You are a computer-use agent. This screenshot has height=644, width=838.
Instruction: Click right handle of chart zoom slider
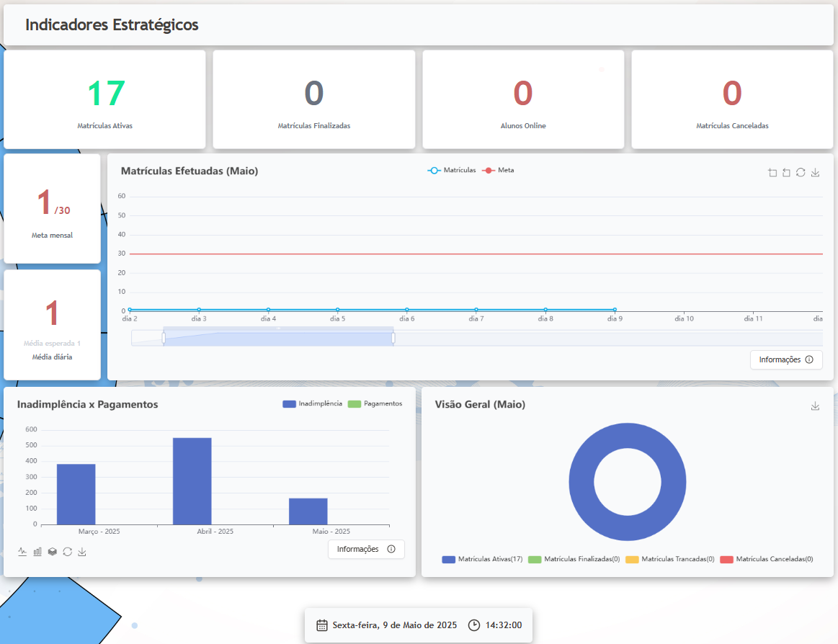tap(393, 338)
